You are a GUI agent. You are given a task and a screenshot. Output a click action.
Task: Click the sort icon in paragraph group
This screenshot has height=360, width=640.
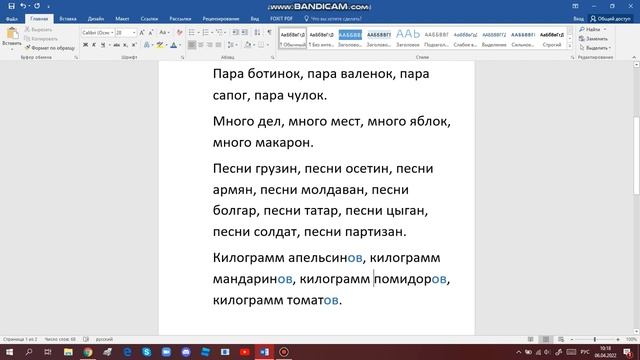coord(257,32)
